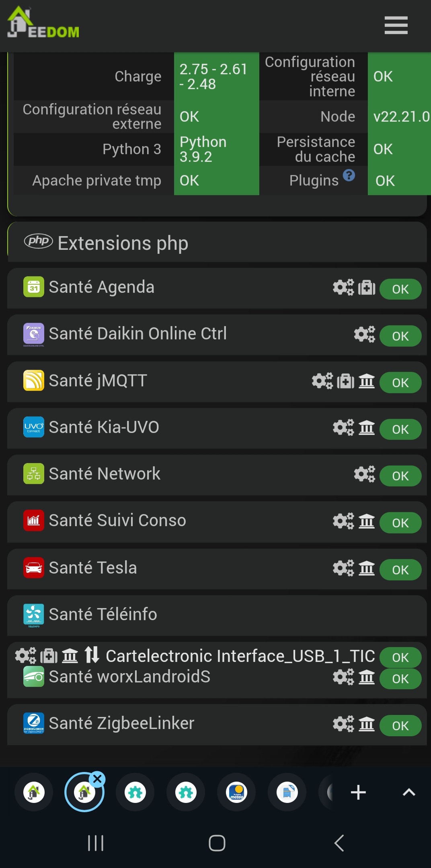Click the Santé Tesla OK badge
Image resolution: width=431 pixels, height=868 pixels.
(x=400, y=570)
